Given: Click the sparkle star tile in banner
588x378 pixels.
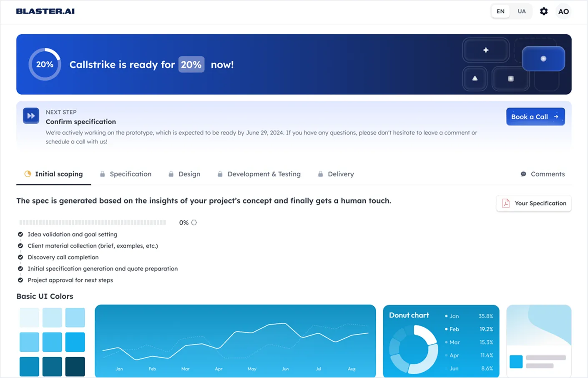Looking at the screenshot, I should click(x=486, y=50).
